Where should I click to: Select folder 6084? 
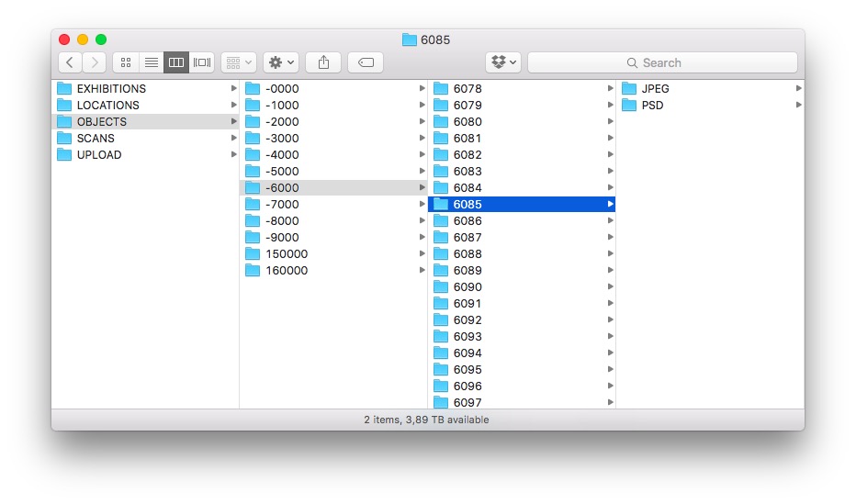tap(522, 187)
